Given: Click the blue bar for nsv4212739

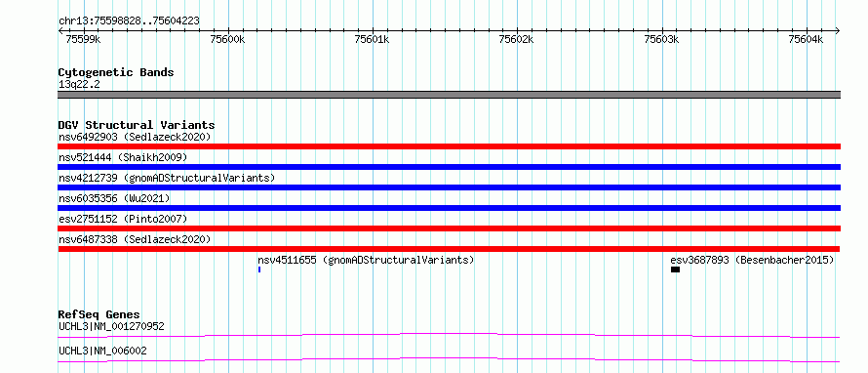Looking at the screenshot, I should 449,187.
